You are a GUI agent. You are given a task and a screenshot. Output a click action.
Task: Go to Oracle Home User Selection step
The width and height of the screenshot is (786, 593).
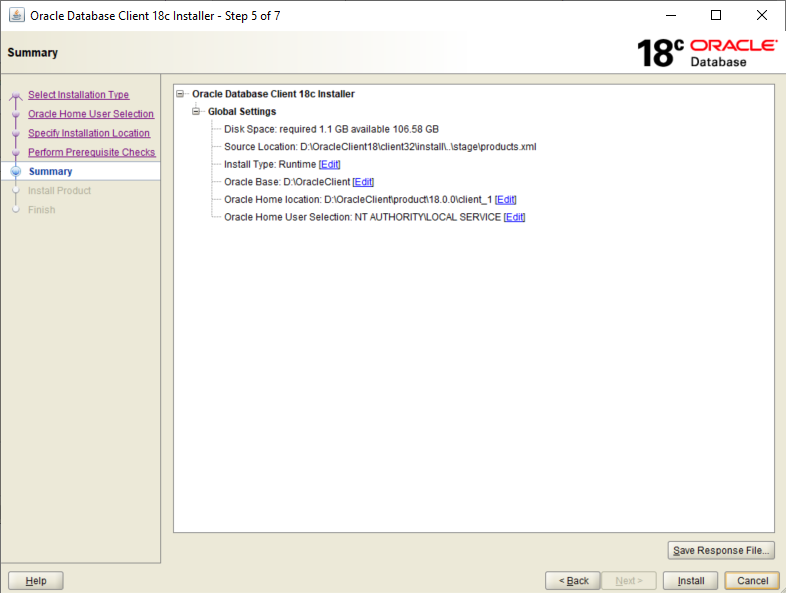pos(91,114)
